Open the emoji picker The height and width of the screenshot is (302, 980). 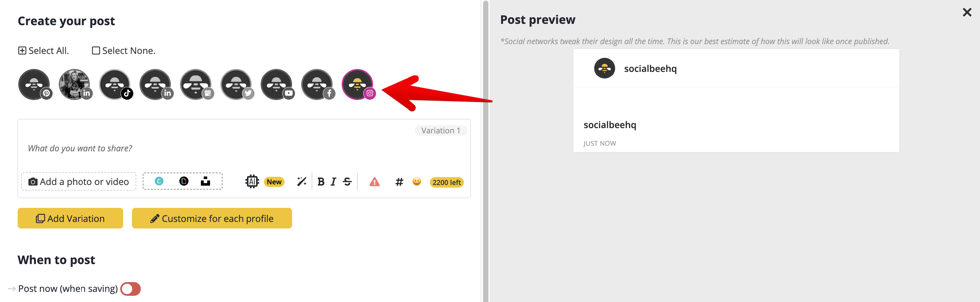point(416,182)
